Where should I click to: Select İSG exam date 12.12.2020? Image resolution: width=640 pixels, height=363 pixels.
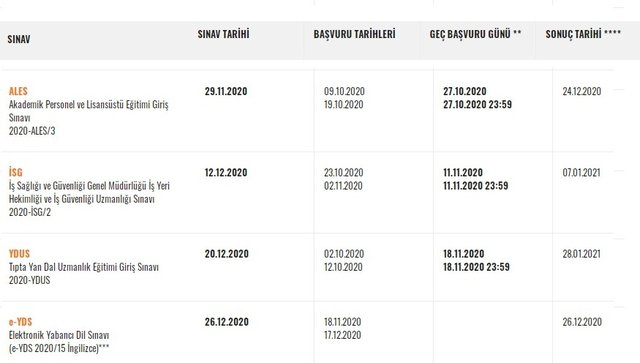point(226,172)
